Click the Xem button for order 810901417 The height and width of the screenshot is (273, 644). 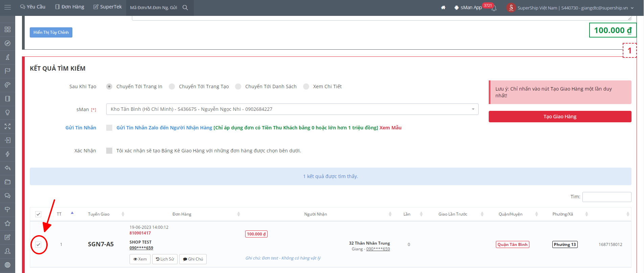pyautogui.click(x=140, y=259)
